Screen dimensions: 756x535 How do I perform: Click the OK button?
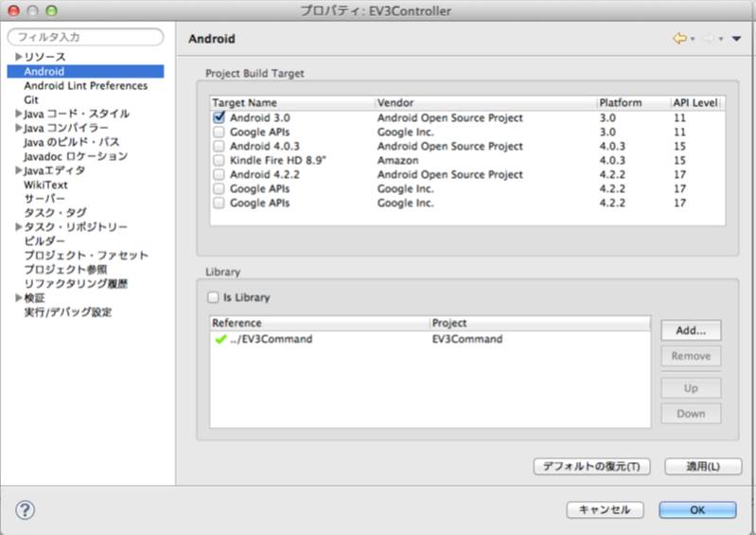coord(697,509)
